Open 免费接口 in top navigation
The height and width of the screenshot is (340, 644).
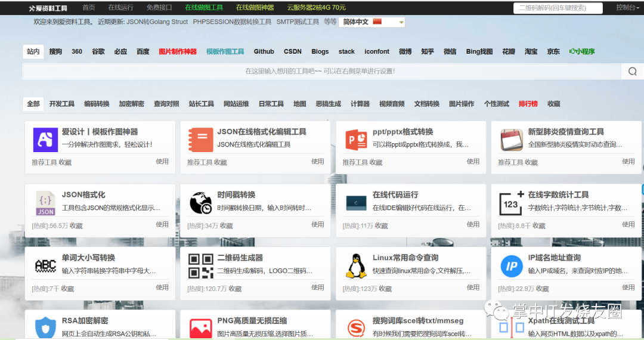pyautogui.click(x=159, y=7)
